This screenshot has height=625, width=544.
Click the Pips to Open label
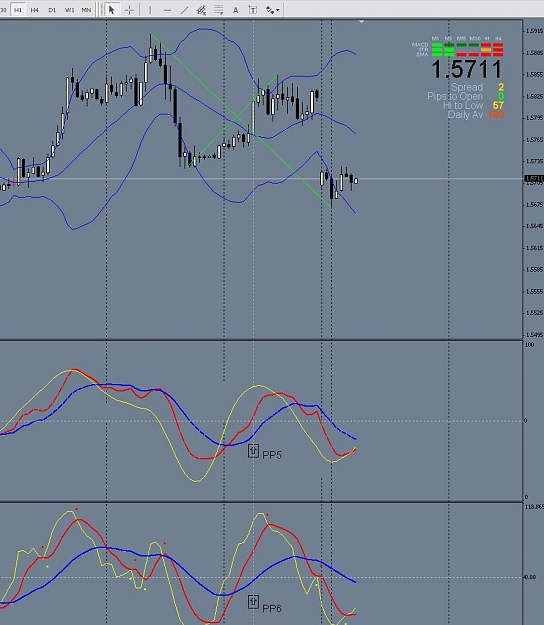(455, 96)
